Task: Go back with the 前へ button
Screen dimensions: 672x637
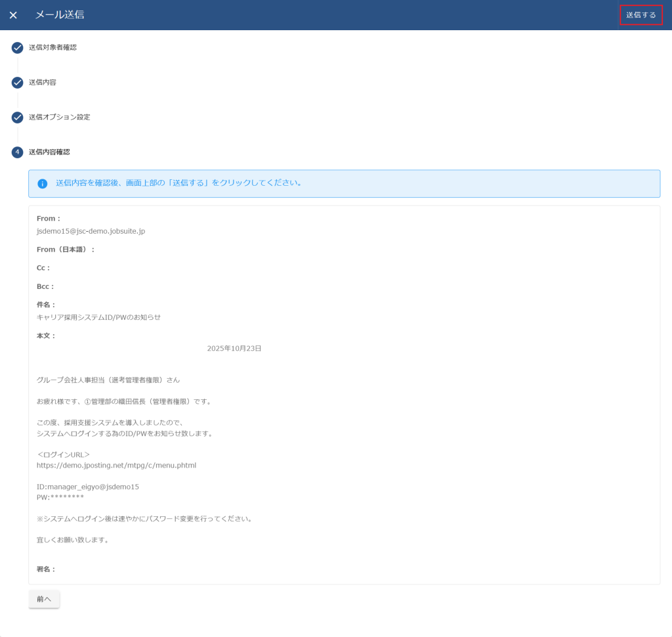Action: pos(44,599)
